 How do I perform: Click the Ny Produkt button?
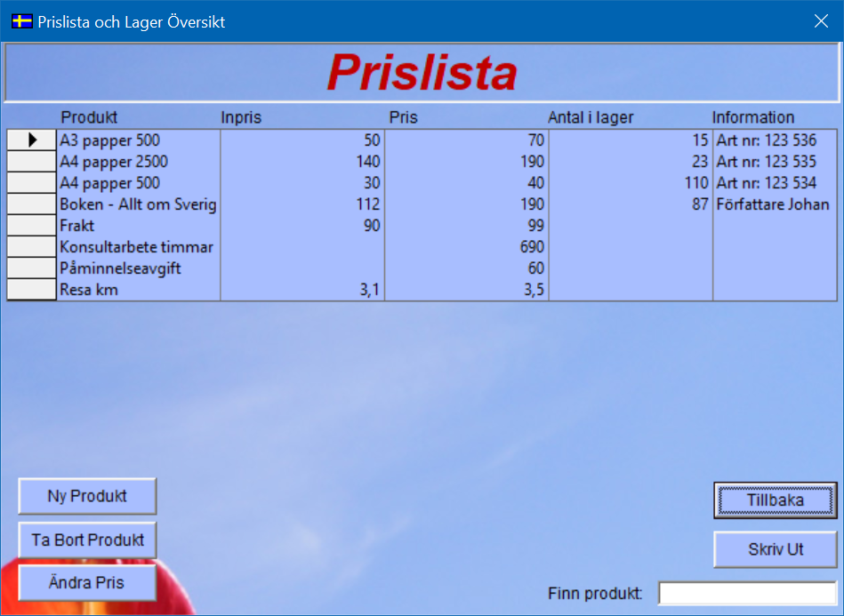(87, 496)
